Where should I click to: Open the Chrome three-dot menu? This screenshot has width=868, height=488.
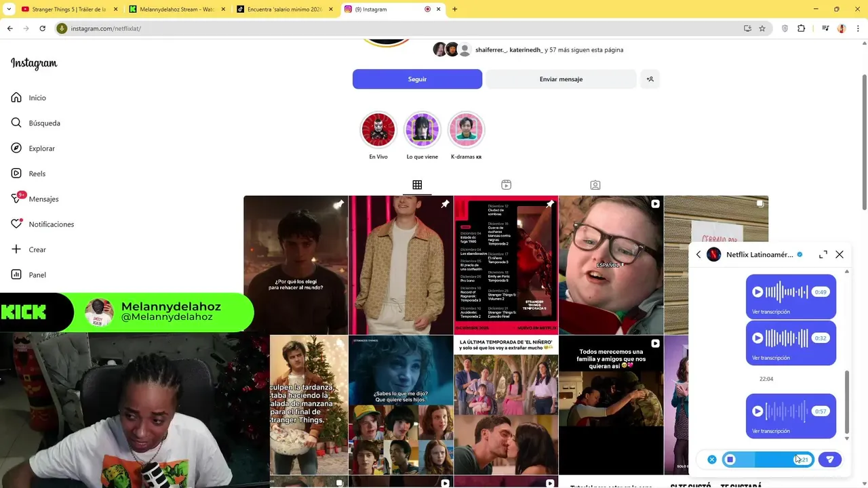[x=858, y=28]
